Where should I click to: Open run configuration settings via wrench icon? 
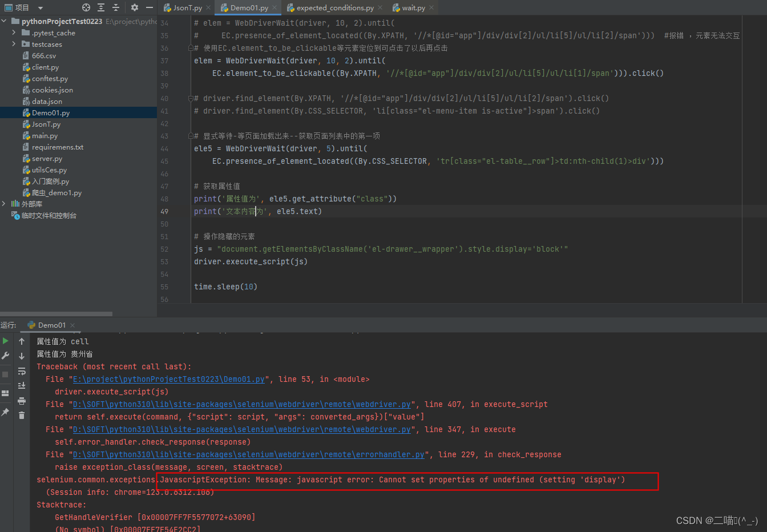pos(5,355)
